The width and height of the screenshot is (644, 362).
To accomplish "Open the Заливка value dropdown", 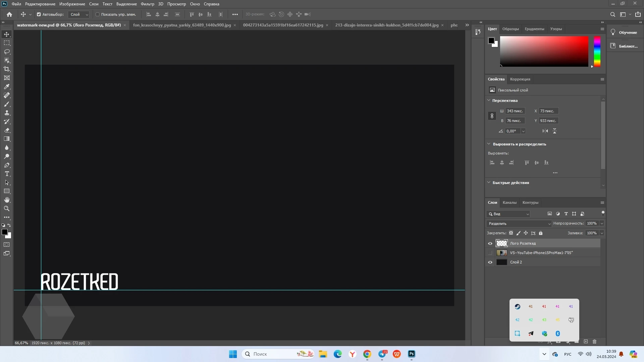I will [x=602, y=233].
